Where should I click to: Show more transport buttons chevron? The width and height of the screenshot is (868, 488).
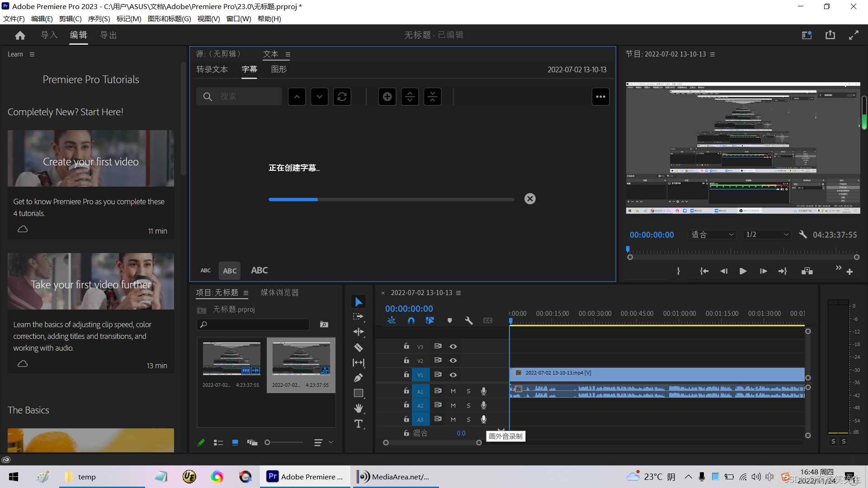(839, 268)
